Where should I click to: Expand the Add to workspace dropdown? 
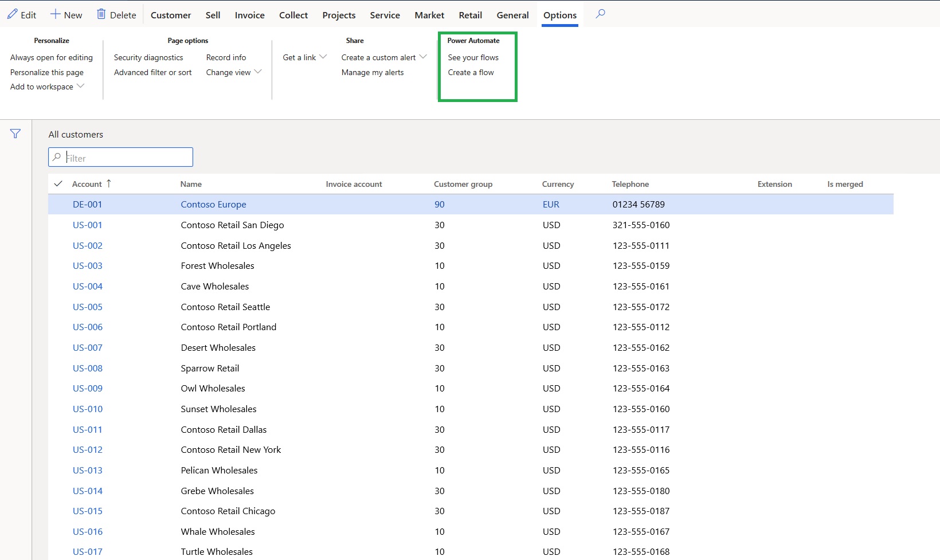point(81,86)
